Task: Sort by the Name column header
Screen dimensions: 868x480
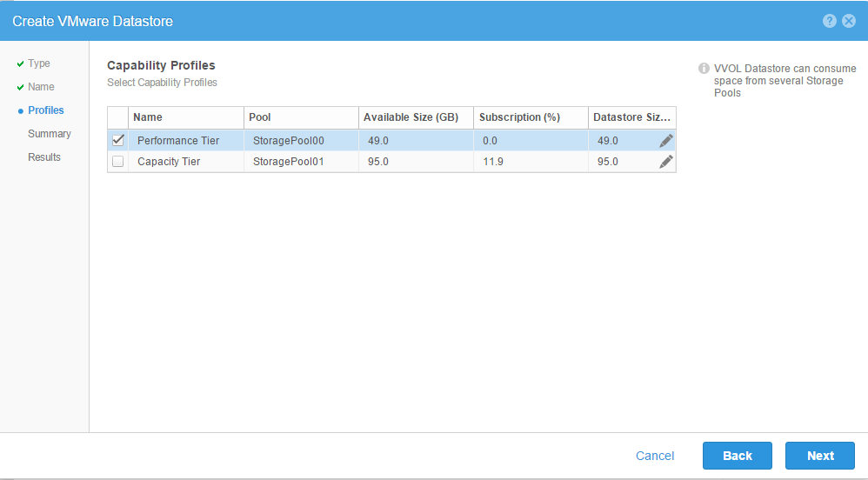Action: coord(186,117)
